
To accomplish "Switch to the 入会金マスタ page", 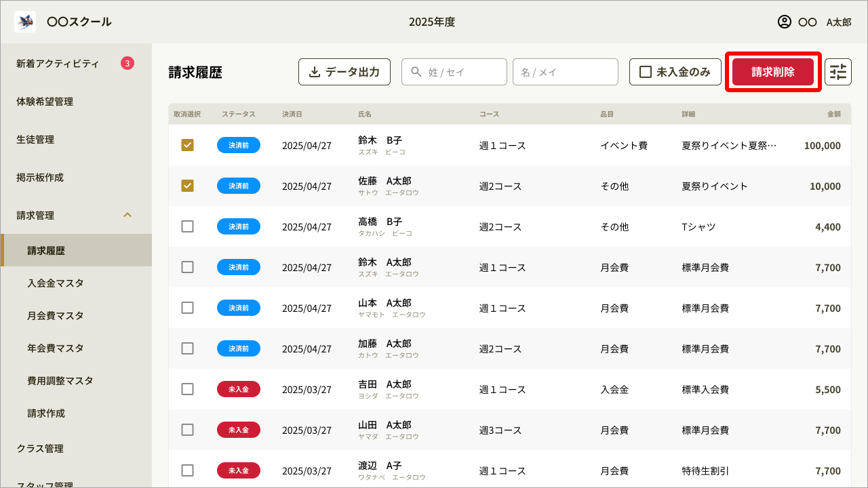I will [55, 283].
